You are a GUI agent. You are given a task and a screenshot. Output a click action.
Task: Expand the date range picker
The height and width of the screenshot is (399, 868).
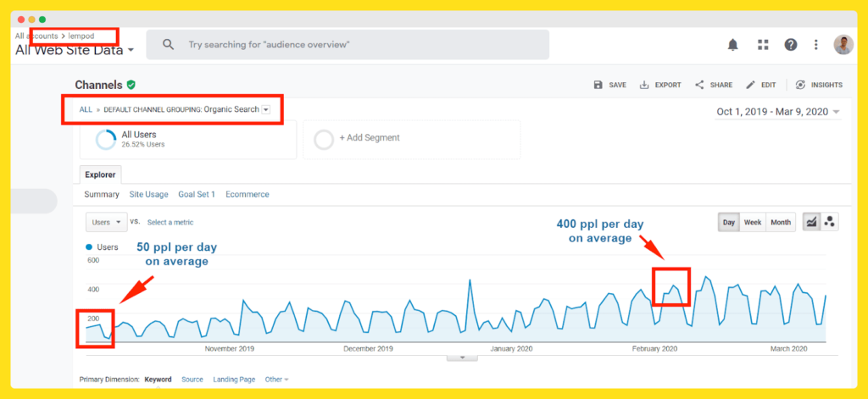[x=778, y=112]
